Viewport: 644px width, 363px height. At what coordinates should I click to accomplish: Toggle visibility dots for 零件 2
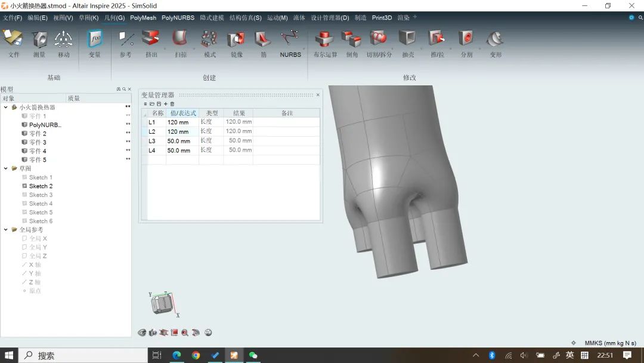(128, 134)
